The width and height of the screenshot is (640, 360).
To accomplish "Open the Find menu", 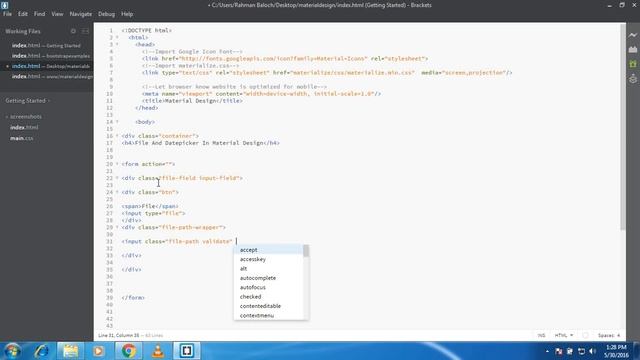I will click(x=39, y=14).
